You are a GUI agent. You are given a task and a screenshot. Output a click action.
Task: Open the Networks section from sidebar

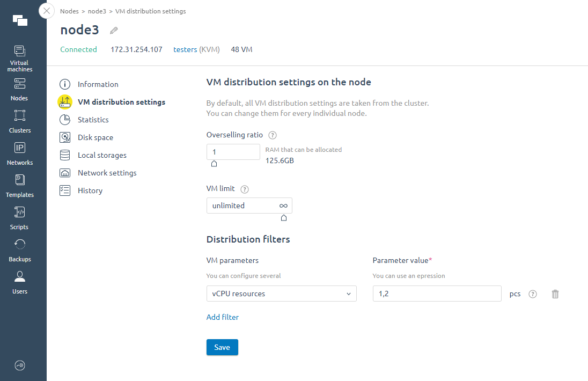click(x=19, y=153)
